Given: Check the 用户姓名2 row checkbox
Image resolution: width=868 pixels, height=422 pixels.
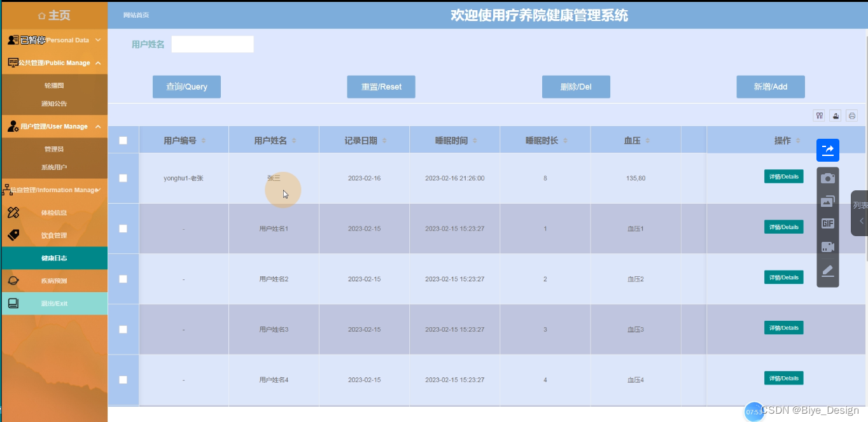Looking at the screenshot, I should (123, 279).
